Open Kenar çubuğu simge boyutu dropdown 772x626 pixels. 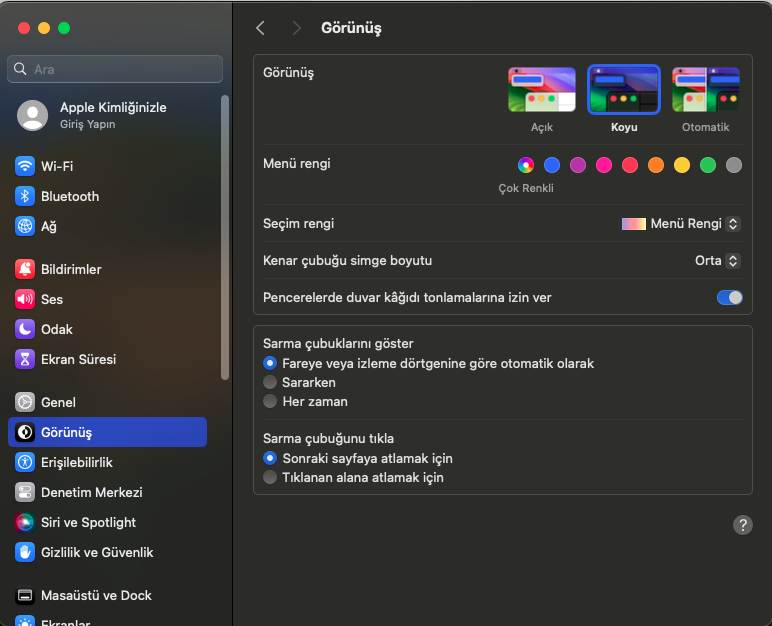coord(717,260)
